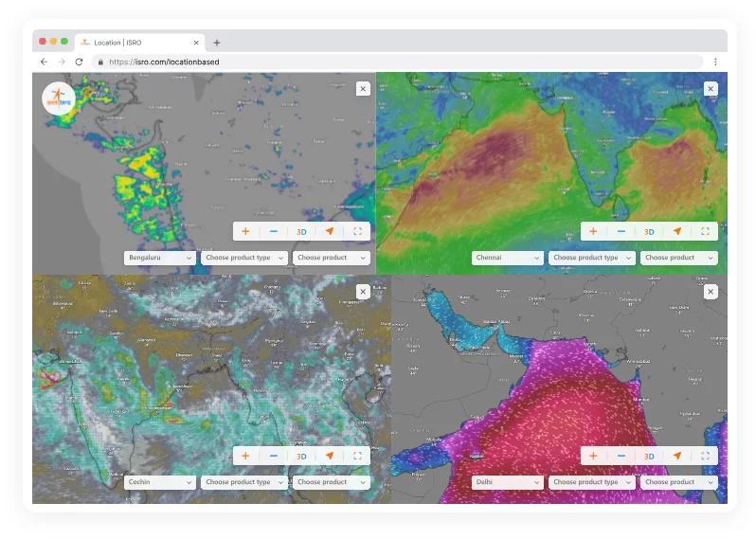Click the ISRO logo
756x539 pixels.
59,99
